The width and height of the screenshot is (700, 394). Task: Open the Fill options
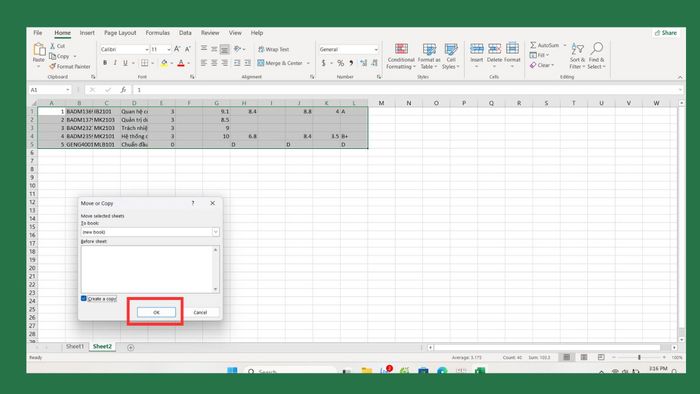(539, 55)
